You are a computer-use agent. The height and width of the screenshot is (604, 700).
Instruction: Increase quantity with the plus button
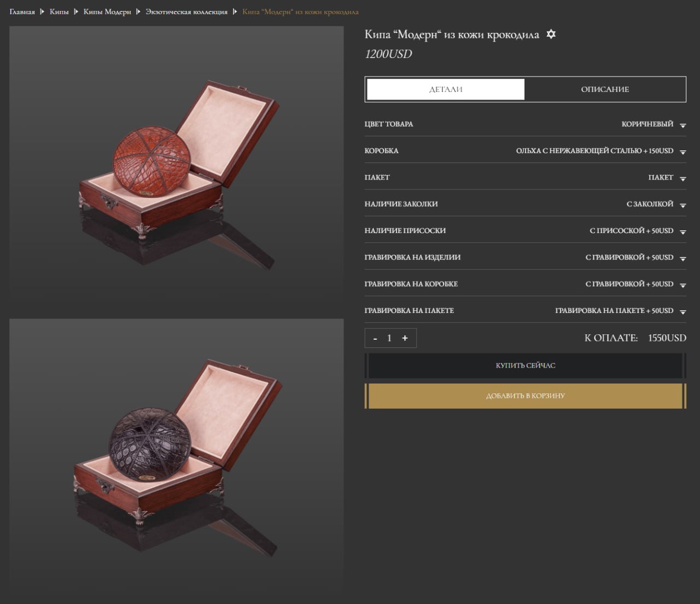click(x=405, y=338)
